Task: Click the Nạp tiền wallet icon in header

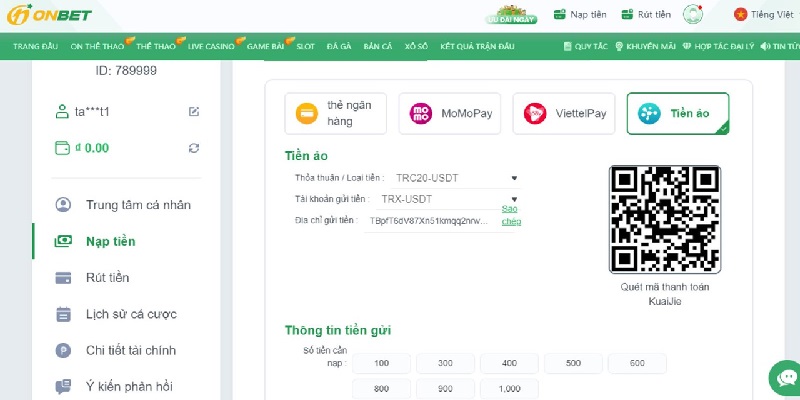Action: (560, 14)
